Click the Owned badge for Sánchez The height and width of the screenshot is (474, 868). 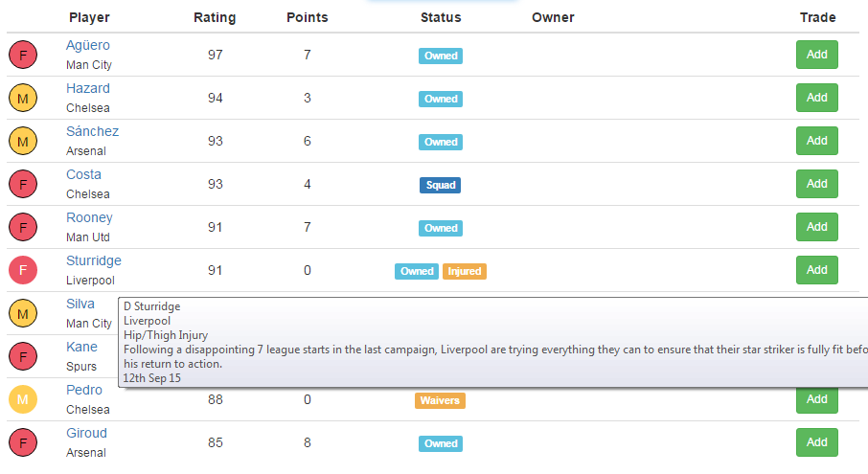441,142
